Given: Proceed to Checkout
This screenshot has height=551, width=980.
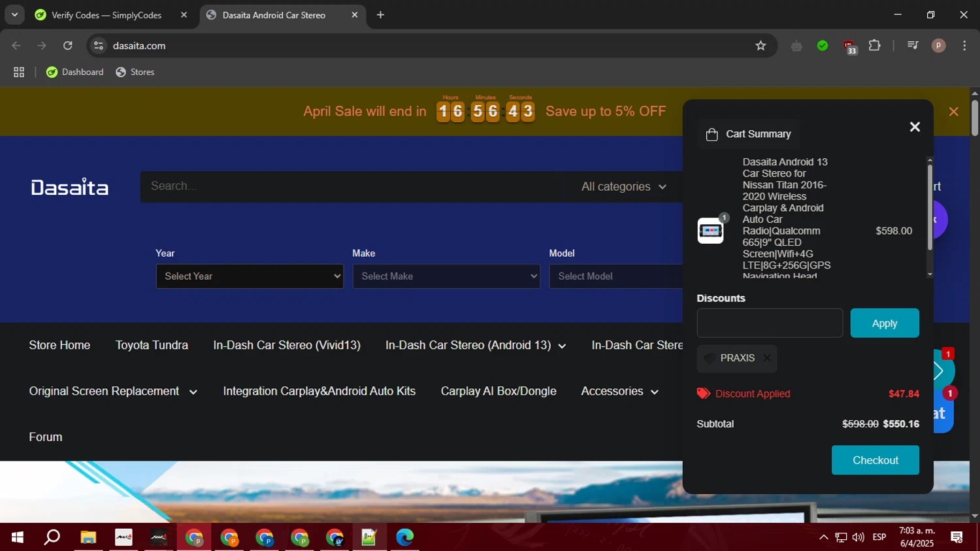Looking at the screenshot, I should click(875, 460).
